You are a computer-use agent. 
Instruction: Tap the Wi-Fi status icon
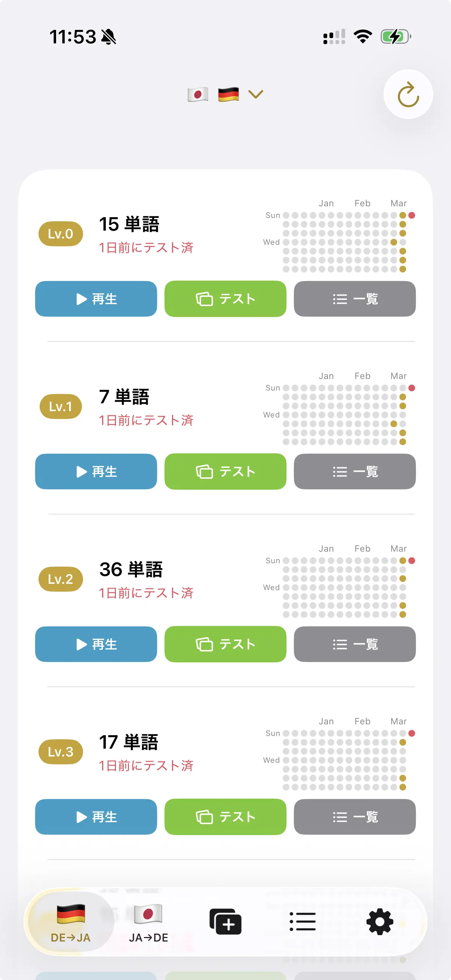(x=363, y=37)
